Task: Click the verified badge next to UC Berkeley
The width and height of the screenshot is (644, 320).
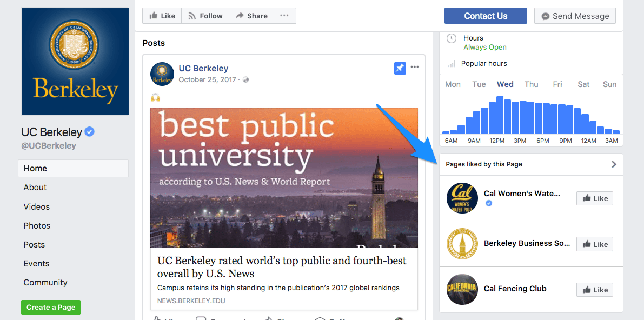Action: [89, 131]
